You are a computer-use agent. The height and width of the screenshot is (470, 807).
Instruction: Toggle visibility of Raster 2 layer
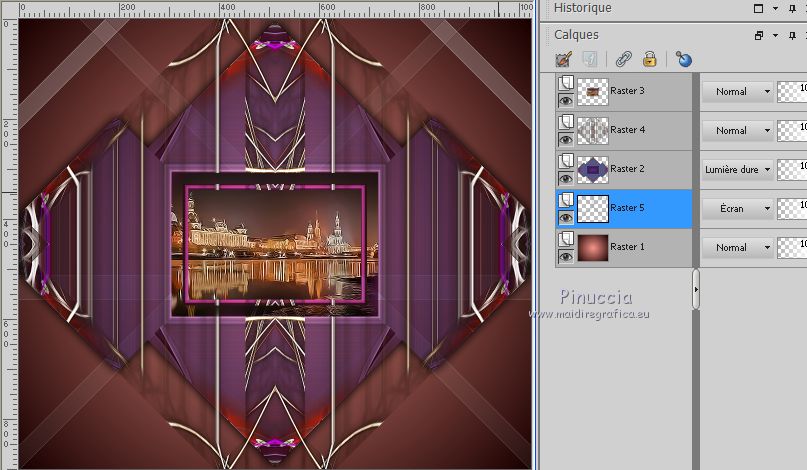pos(566,179)
